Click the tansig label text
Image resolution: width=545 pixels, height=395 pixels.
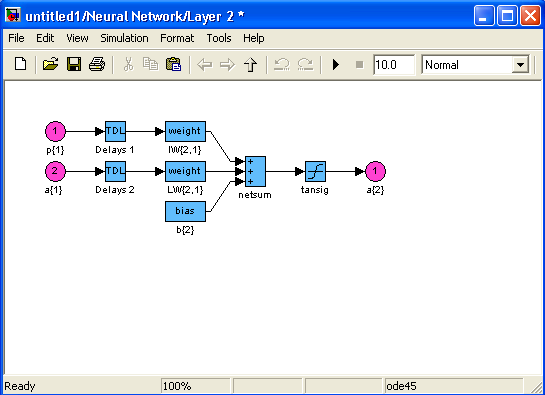click(315, 190)
